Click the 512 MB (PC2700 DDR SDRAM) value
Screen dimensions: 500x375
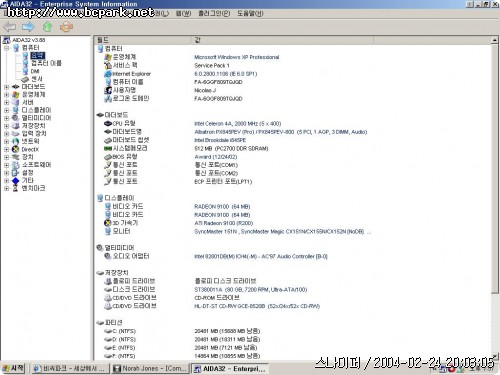[x=231, y=149]
